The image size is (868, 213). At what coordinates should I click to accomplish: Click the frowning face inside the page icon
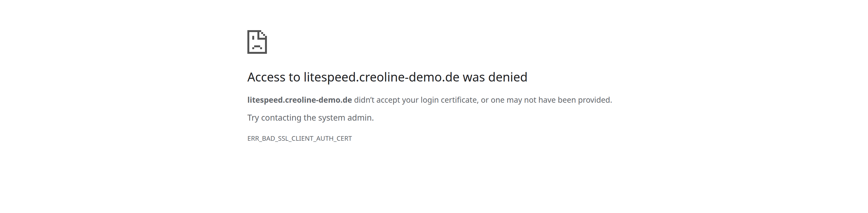(257, 45)
